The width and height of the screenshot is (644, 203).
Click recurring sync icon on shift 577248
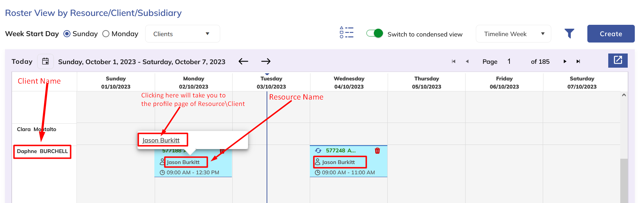(318, 151)
